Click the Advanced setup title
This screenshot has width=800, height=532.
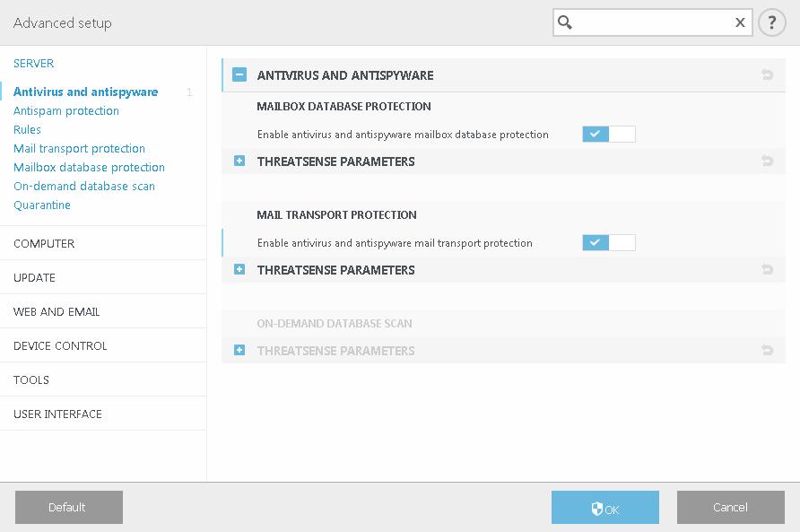(x=62, y=23)
